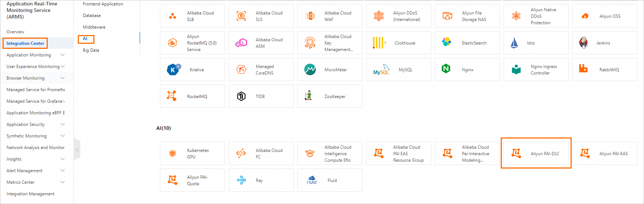Image resolution: width=644 pixels, height=204 pixels.
Task: Expand User Experience Monitoring chevron
Action: (x=63, y=67)
